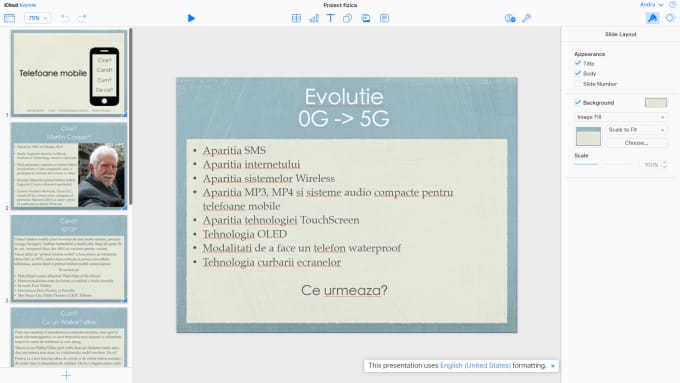Insert a shape from the toolbar

(347, 18)
